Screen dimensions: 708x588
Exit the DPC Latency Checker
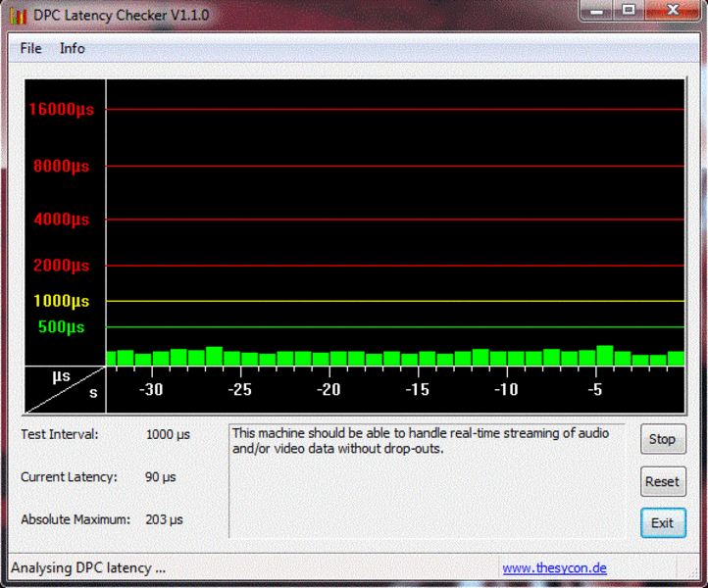[663, 523]
